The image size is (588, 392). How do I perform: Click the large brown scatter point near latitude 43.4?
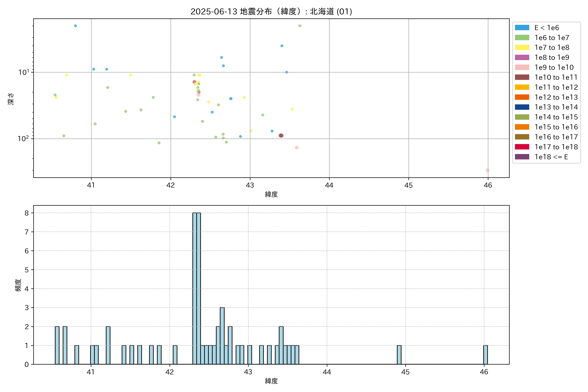281,136
